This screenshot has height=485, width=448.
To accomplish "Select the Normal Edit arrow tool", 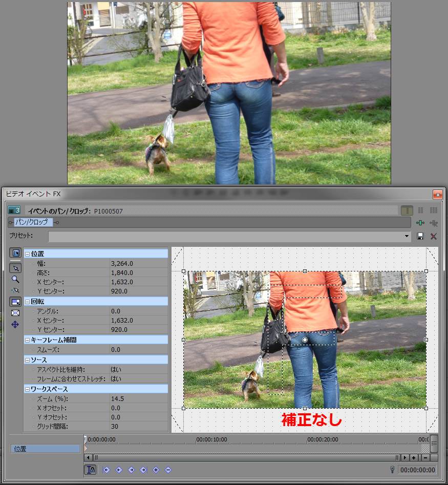I will (x=15, y=268).
